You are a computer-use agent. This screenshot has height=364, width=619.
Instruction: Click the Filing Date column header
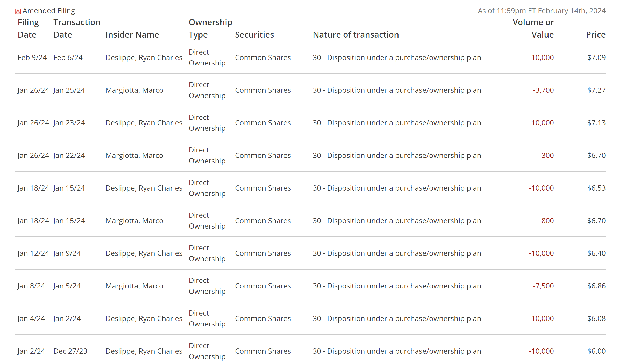tap(28, 28)
